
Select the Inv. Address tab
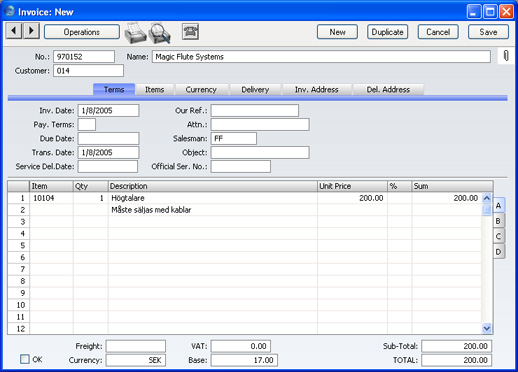(317, 89)
